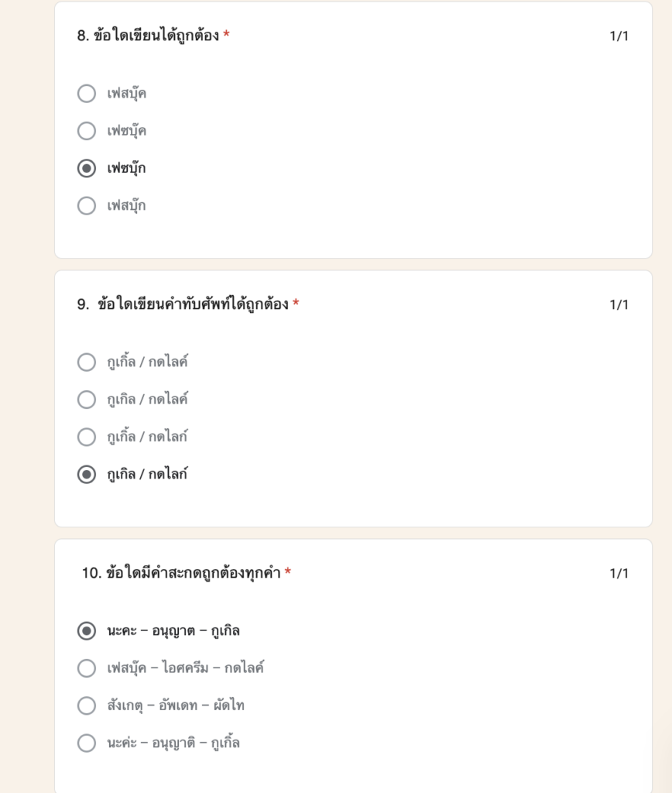Click the selected เฟซบุ๊ก radio button
The width and height of the screenshot is (672, 793).
(87, 168)
